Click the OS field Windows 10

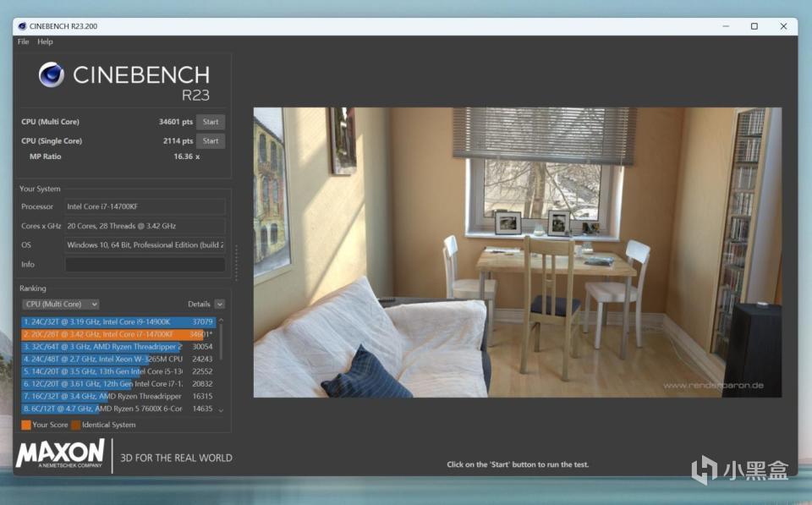pos(145,245)
